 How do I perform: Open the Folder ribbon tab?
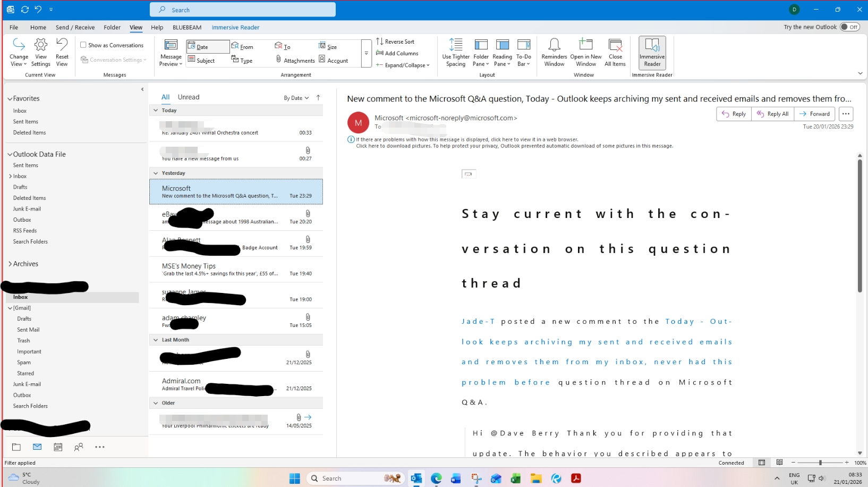coord(112,27)
